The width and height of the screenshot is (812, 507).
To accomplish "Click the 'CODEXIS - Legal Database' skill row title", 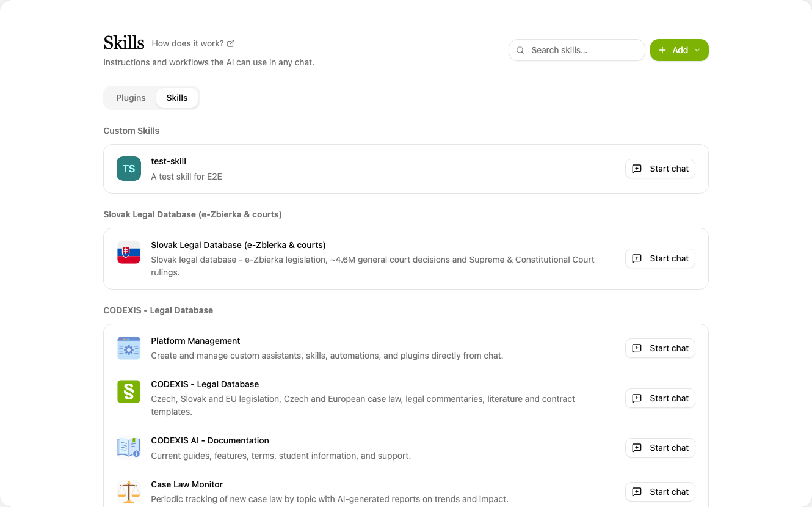I will [x=205, y=384].
